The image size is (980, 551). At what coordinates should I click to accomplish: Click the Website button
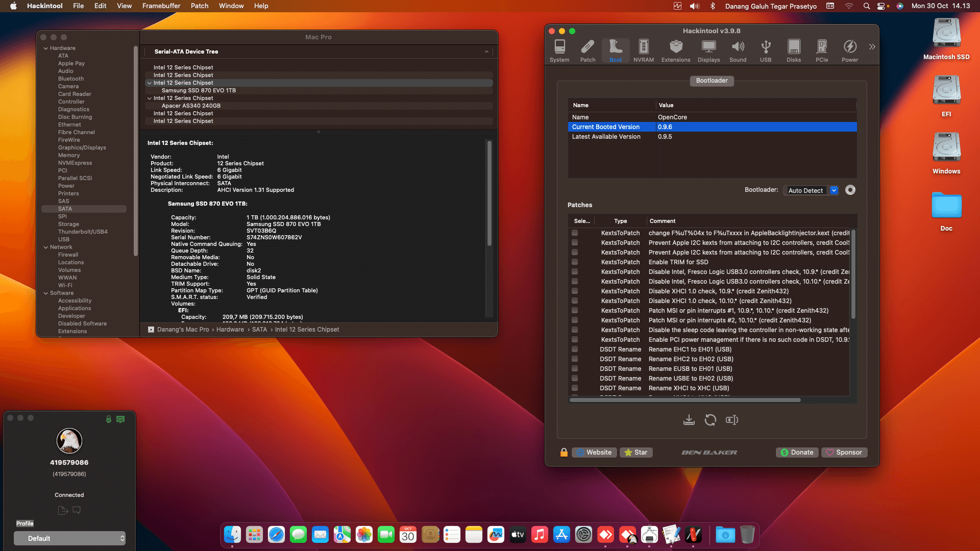click(594, 453)
